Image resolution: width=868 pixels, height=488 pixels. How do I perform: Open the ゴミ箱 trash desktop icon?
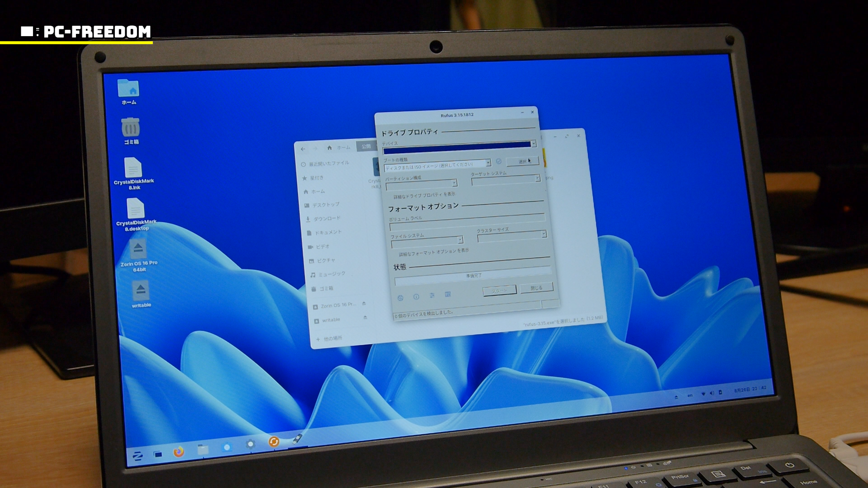[x=131, y=128]
